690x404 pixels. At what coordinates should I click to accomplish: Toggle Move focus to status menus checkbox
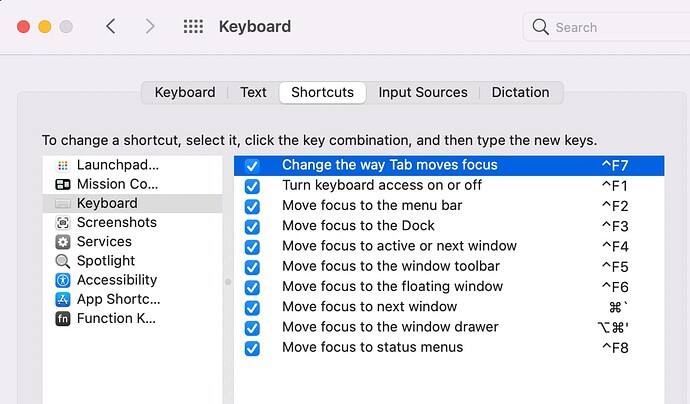(x=252, y=348)
